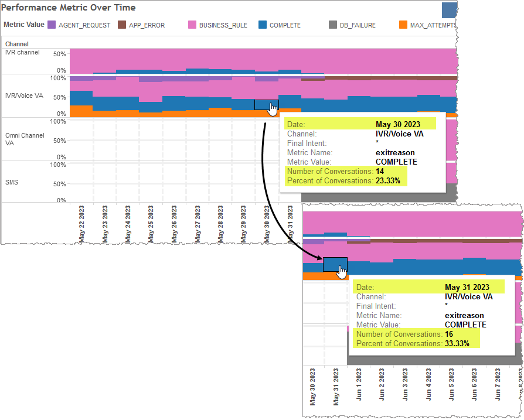Click the Jun 5 2023 axis label

coord(451,384)
